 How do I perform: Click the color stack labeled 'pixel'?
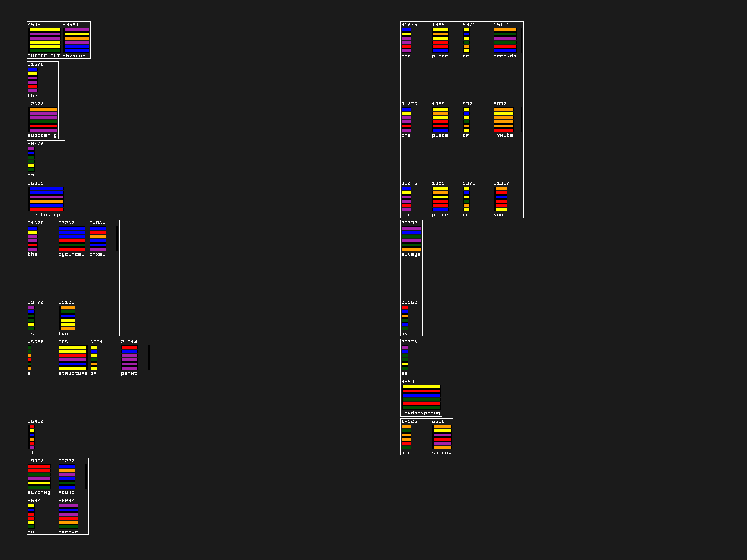pos(98,238)
